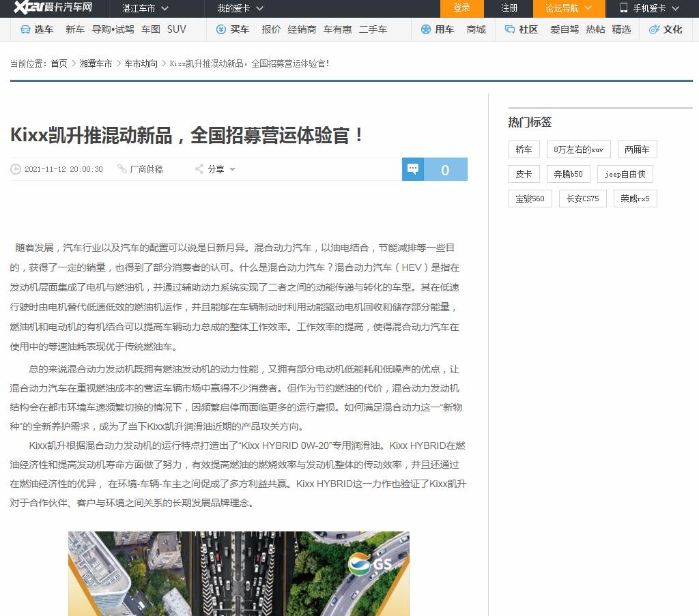Click the 注册 link
699x616 pixels.
pyautogui.click(x=509, y=8)
